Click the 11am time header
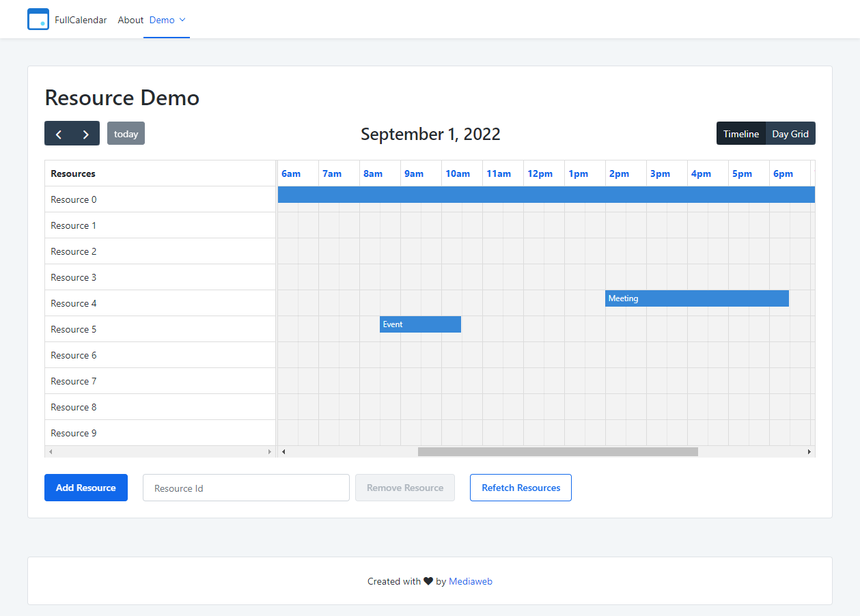The width and height of the screenshot is (860, 616). [x=499, y=173]
